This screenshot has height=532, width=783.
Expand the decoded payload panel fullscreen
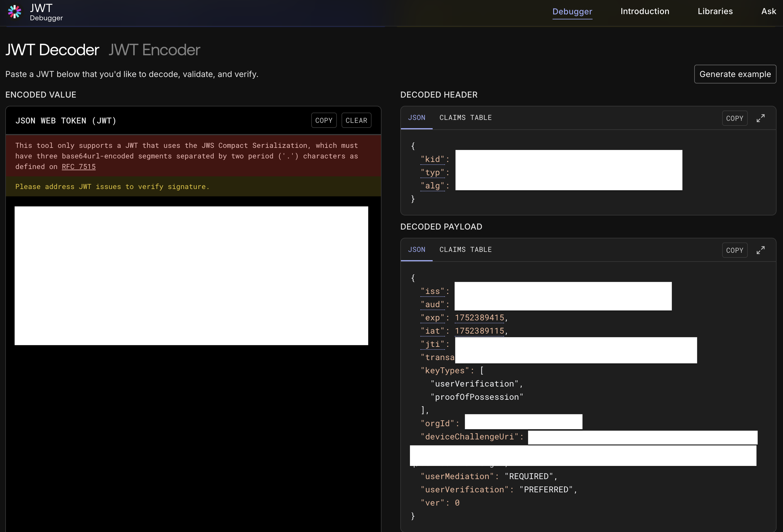760,250
